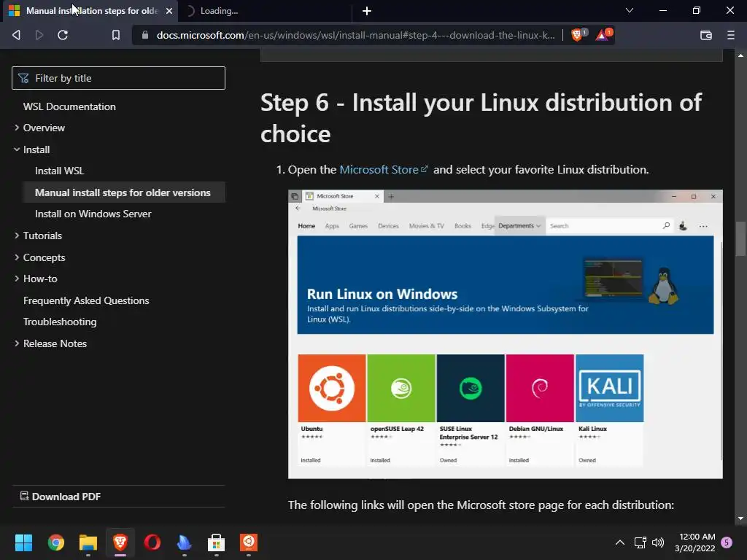Open the network status tray icon
Viewport: 747px width, 560px height.
(640, 542)
